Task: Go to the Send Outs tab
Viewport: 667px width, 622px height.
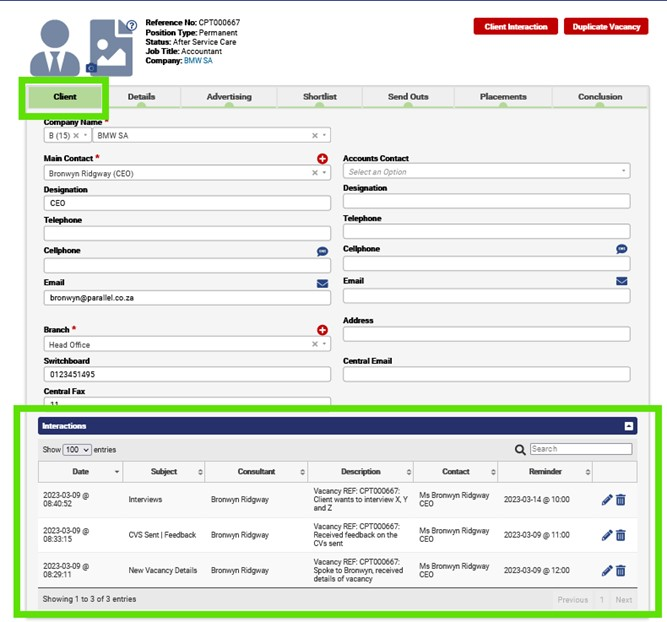Action: click(408, 97)
